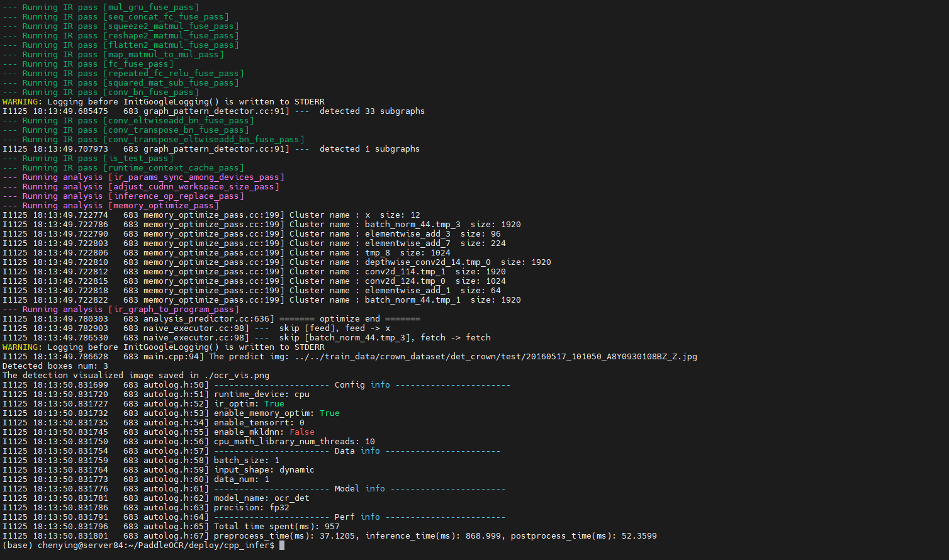Screen dimensions: 949x560
Task: Click the text "precision: fp32"
Action: (252, 508)
